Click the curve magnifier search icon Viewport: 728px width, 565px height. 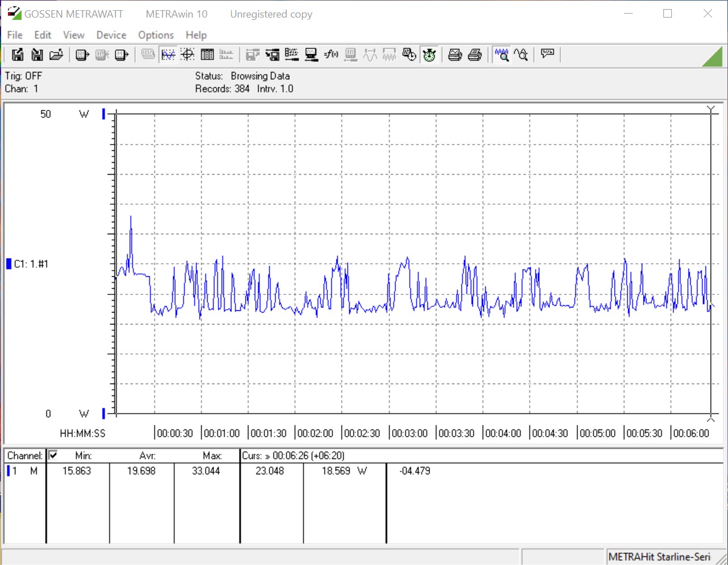coord(521,54)
